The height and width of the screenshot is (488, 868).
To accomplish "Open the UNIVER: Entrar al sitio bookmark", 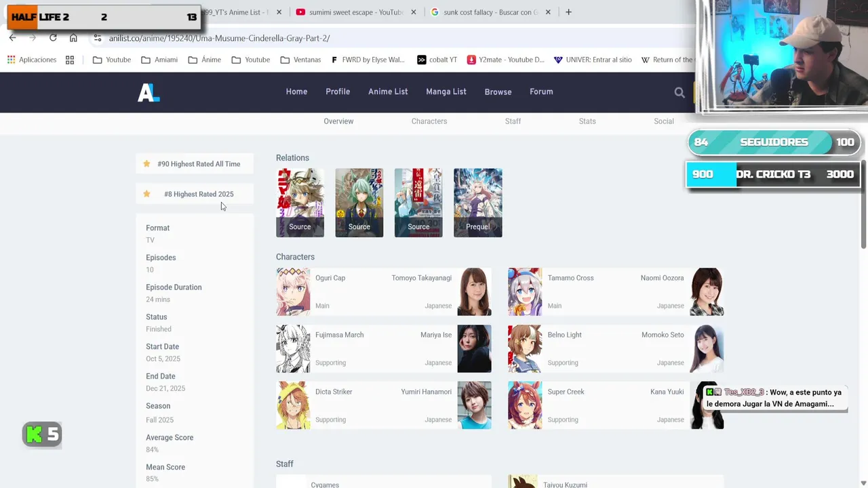I will pos(593,60).
